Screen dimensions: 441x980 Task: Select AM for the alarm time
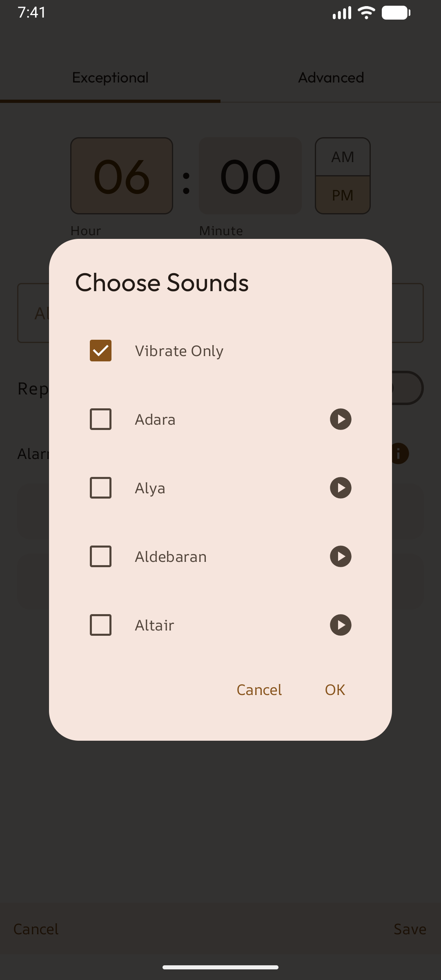[x=342, y=157]
